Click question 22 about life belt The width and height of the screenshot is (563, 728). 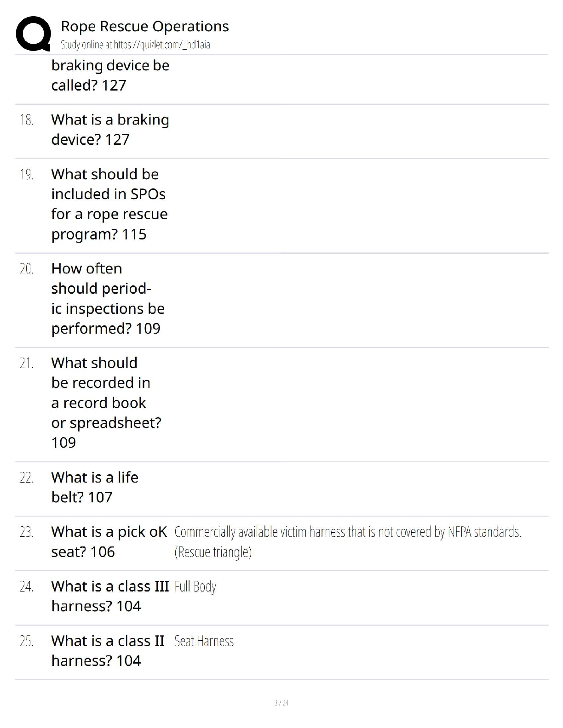pyautogui.click(x=95, y=487)
